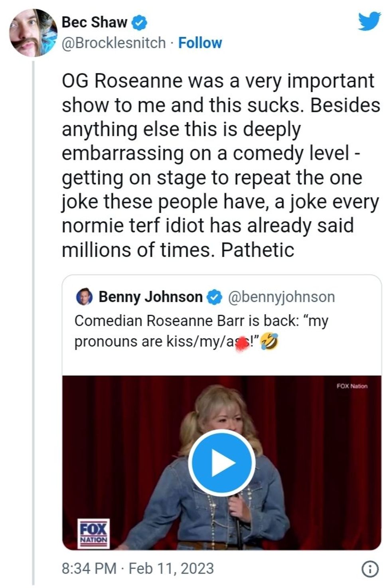The image size is (391, 588).
Task: Click the Bec Shaw display name
Action: pos(94,22)
